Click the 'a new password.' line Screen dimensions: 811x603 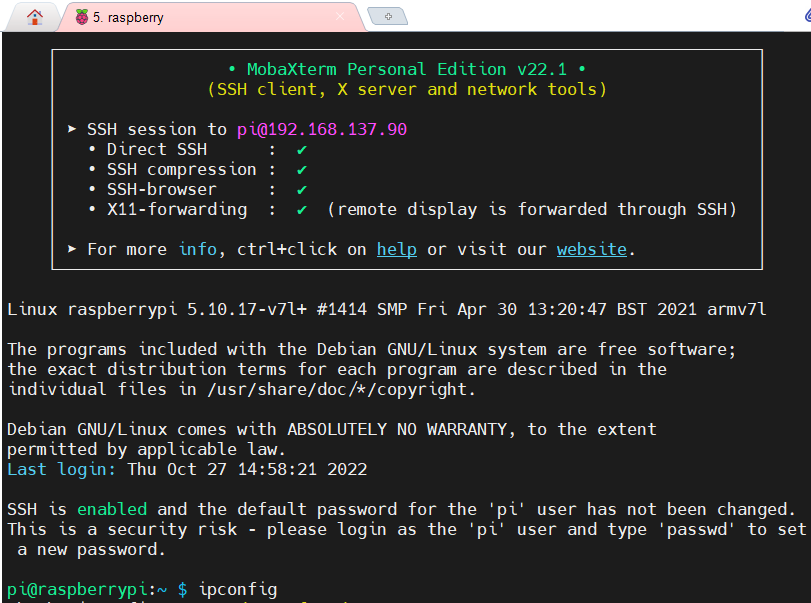pyautogui.click(x=91, y=549)
